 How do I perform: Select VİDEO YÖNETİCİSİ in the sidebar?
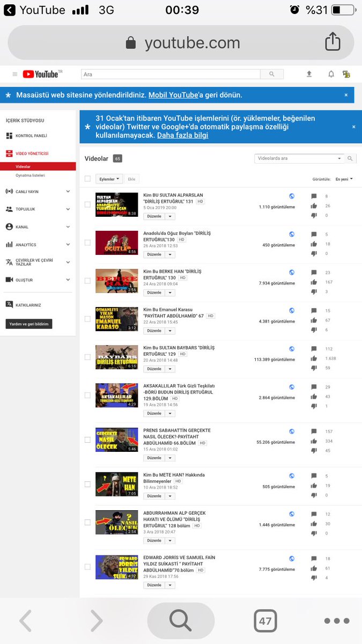[x=32, y=153]
